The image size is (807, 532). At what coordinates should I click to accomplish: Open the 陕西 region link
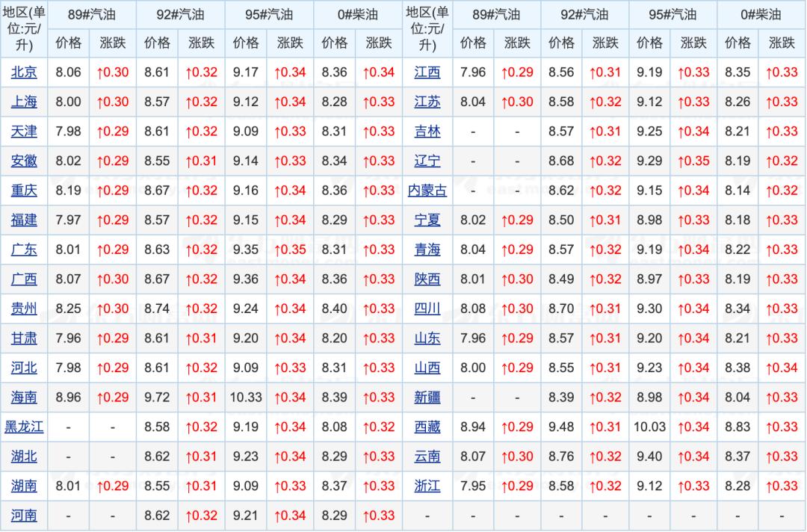tap(427, 279)
